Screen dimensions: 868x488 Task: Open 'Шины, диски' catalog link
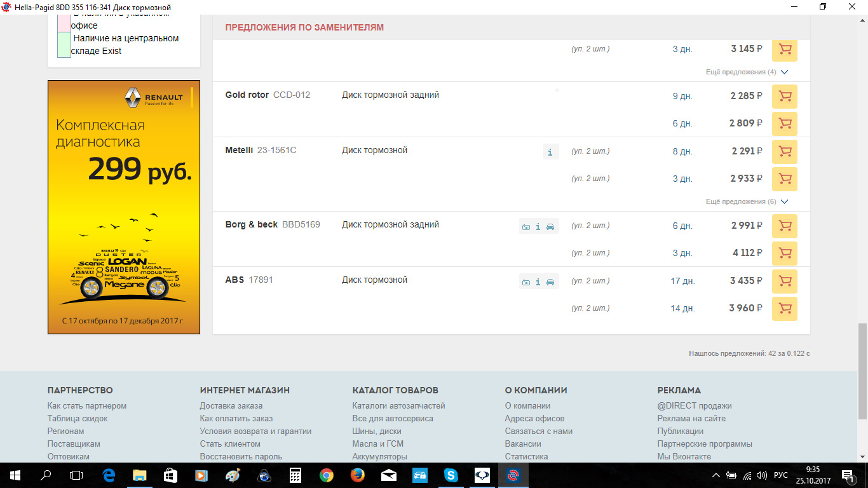click(377, 431)
